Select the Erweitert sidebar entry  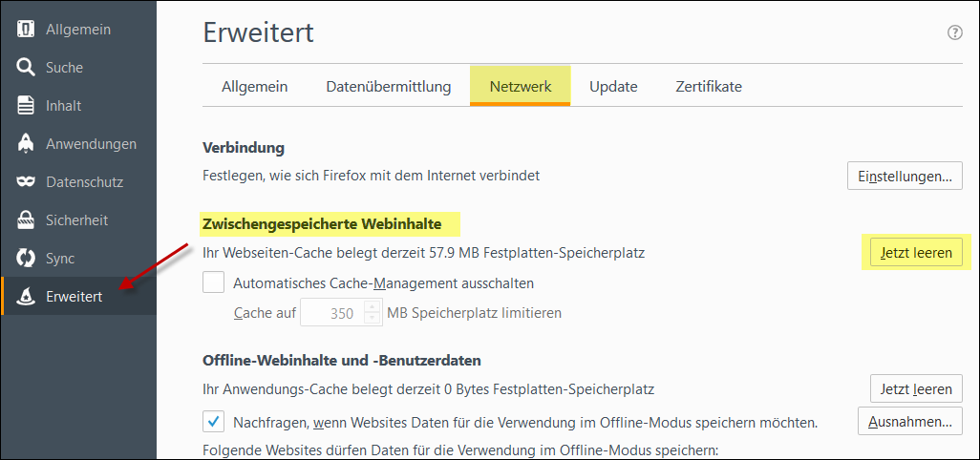(x=78, y=297)
